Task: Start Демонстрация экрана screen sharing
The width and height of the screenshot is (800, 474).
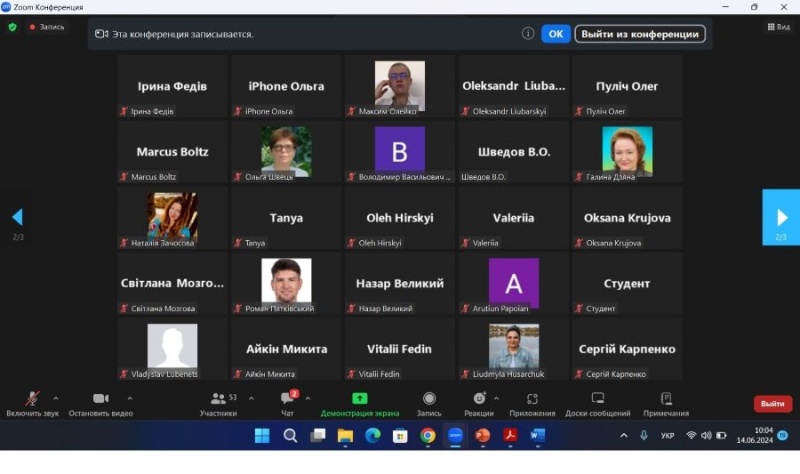Action: [x=359, y=399]
